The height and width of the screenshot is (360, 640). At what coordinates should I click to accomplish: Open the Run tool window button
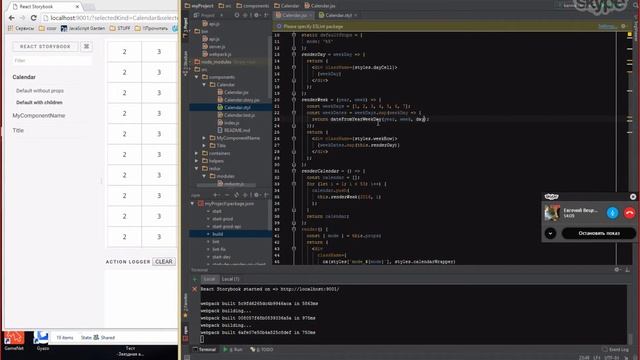233,349
